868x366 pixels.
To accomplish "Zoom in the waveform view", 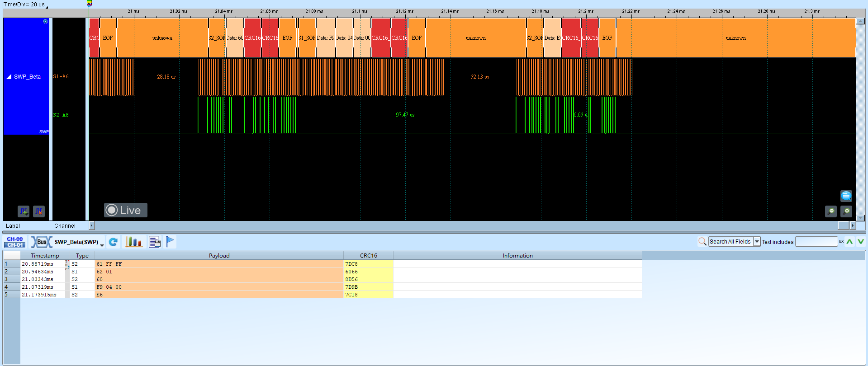I will click(x=846, y=211).
